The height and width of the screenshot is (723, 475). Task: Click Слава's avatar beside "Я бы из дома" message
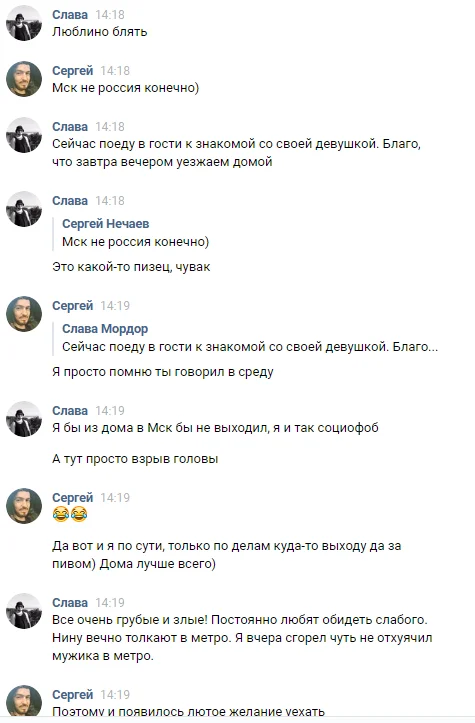[24, 419]
